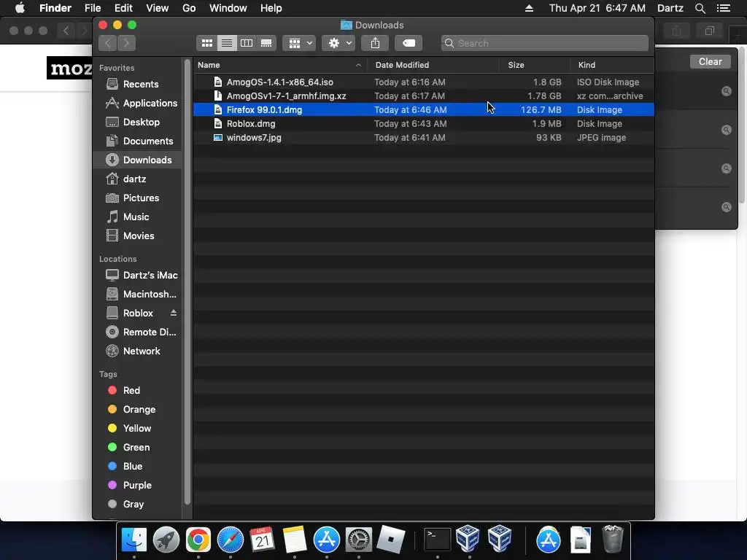Select AmogOSv1-7-1_armhf.img.xz file
The height and width of the screenshot is (560, 747).
click(x=424, y=96)
